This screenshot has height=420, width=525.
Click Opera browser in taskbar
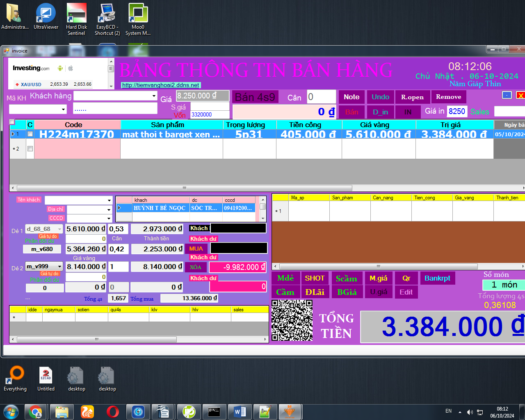(x=113, y=411)
